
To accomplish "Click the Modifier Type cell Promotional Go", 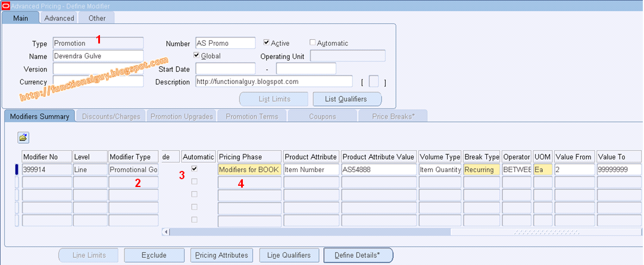I will coord(133,169).
